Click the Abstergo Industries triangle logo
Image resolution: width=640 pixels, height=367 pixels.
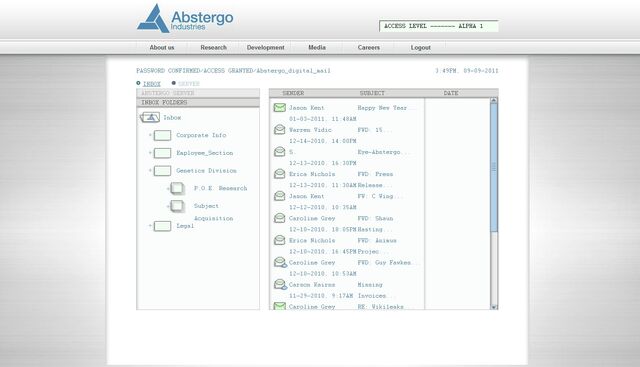[153, 18]
